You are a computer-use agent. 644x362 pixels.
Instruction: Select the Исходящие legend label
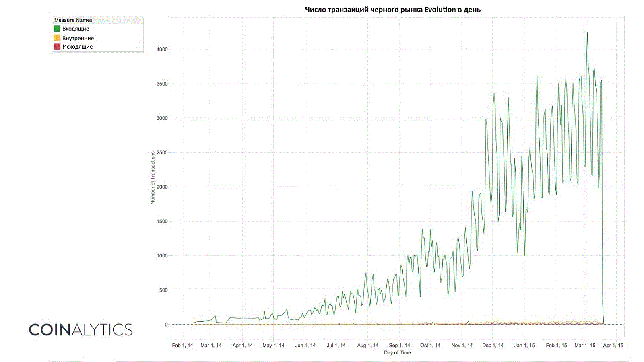click(78, 47)
